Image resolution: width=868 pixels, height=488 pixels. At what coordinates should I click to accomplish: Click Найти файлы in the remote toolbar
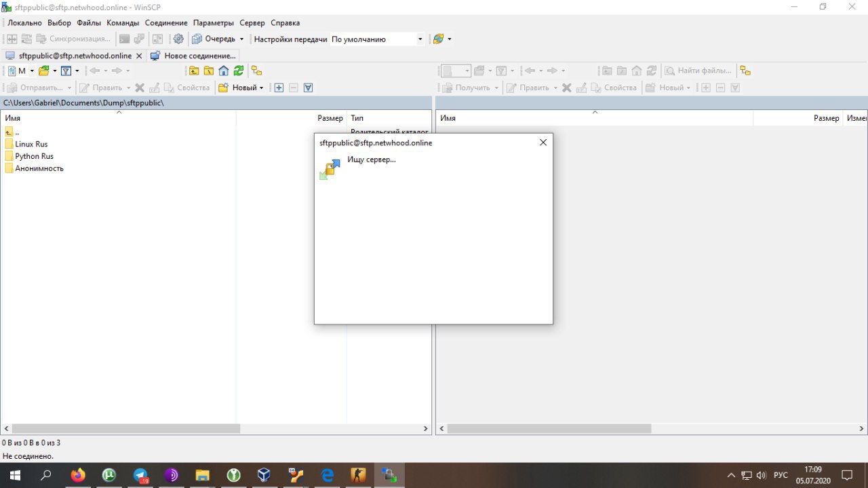coord(698,71)
